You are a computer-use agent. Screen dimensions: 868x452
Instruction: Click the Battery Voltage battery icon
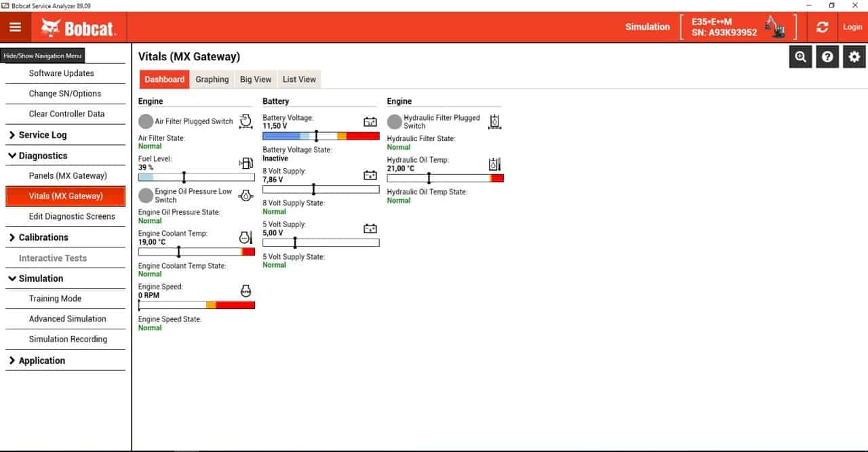(370, 122)
